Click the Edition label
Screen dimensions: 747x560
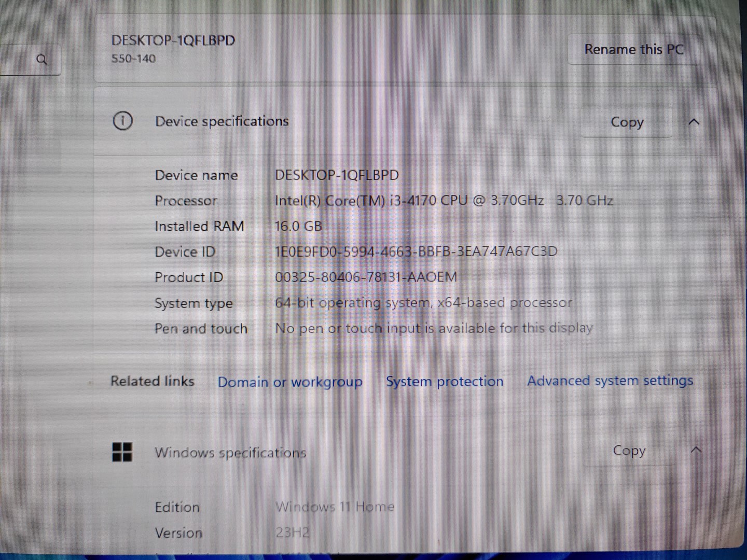[177, 507]
